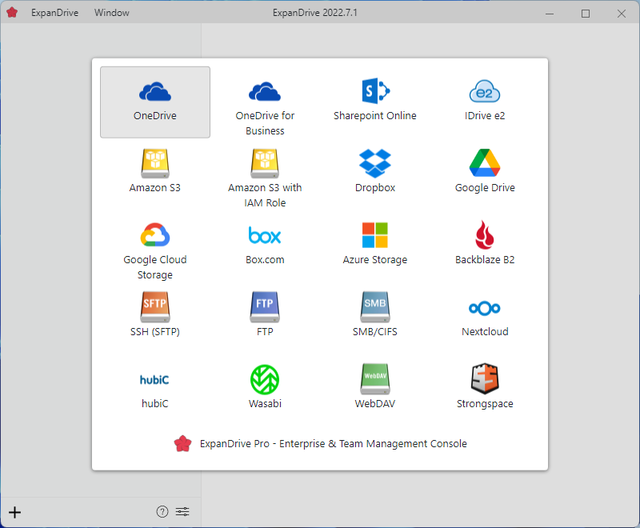Click the plus button to add drive
640x528 pixels.
15,512
